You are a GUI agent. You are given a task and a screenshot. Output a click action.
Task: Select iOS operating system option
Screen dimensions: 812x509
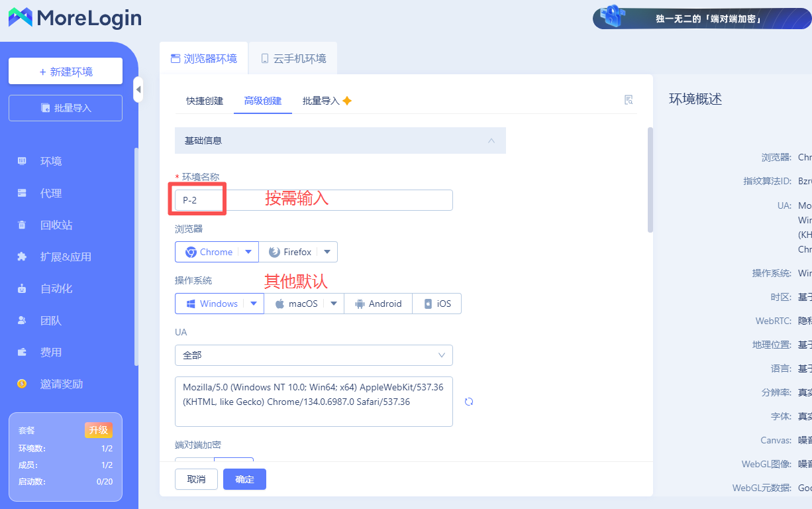tap(437, 304)
